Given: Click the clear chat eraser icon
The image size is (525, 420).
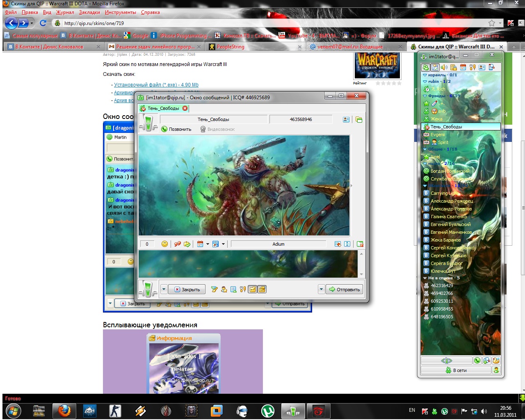Looking at the screenshot, I should (338, 244).
